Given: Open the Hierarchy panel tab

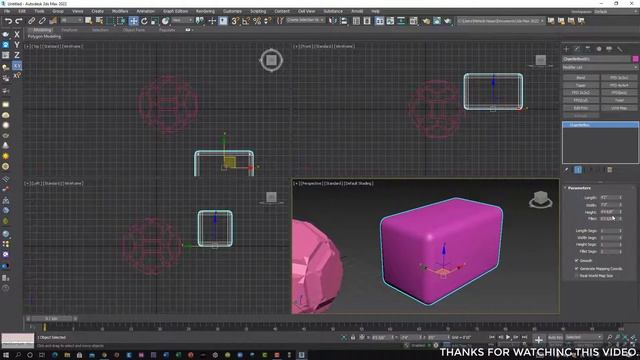Looking at the screenshot, I should [x=588, y=49].
